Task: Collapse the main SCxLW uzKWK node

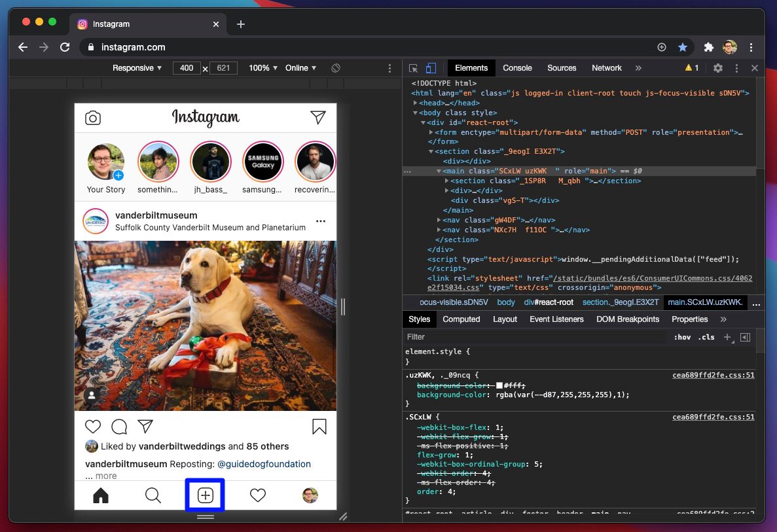Action: (439, 171)
